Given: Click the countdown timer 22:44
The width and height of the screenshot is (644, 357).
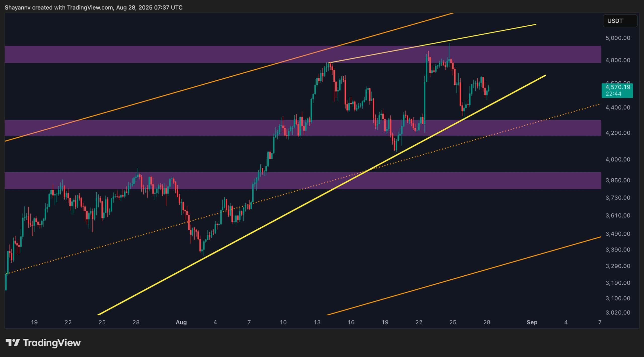Looking at the screenshot, I should (613, 94).
